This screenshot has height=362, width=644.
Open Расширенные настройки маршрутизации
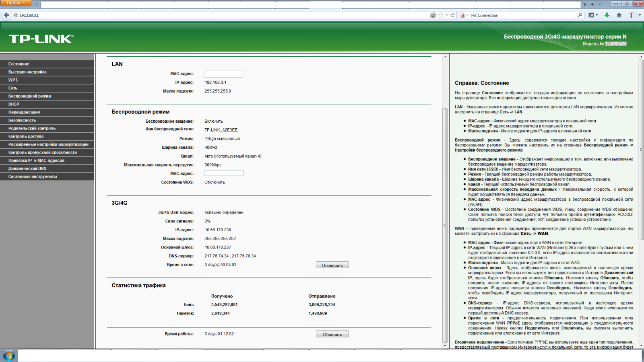tap(47, 144)
